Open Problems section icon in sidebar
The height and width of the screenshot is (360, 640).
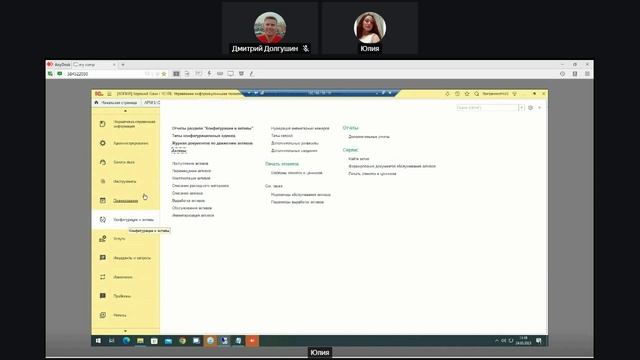tap(102, 296)
